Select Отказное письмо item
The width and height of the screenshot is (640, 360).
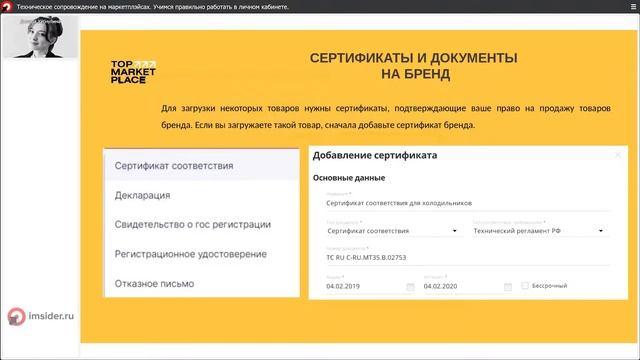[x=202, y=283]
